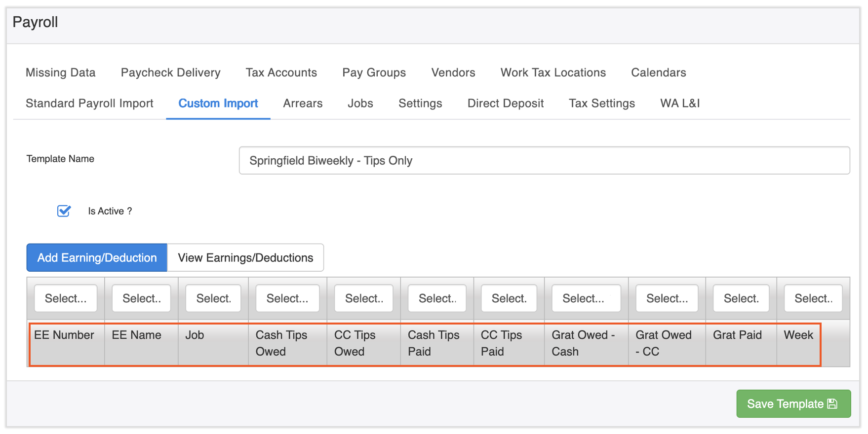Click the Add Earning/Deduction button
Screen dimensions: 868x434
pyautogui.click(x=97, y=257)
